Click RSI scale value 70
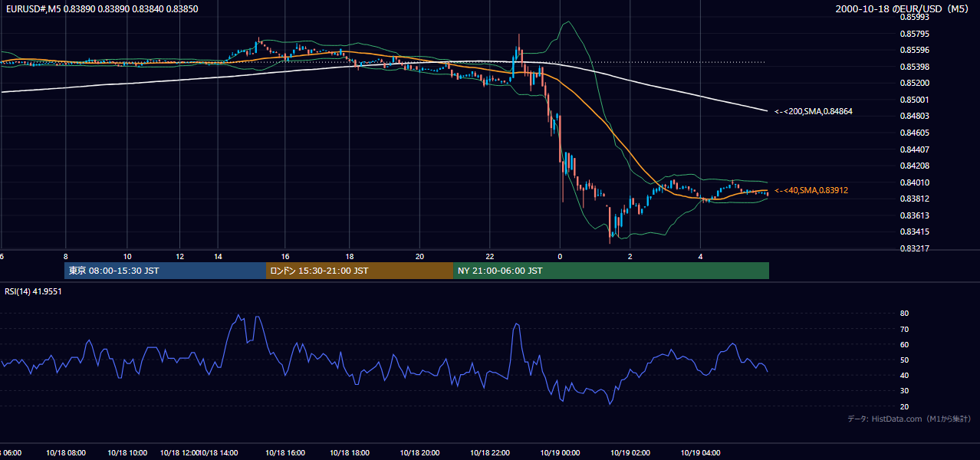 (904, 329)
